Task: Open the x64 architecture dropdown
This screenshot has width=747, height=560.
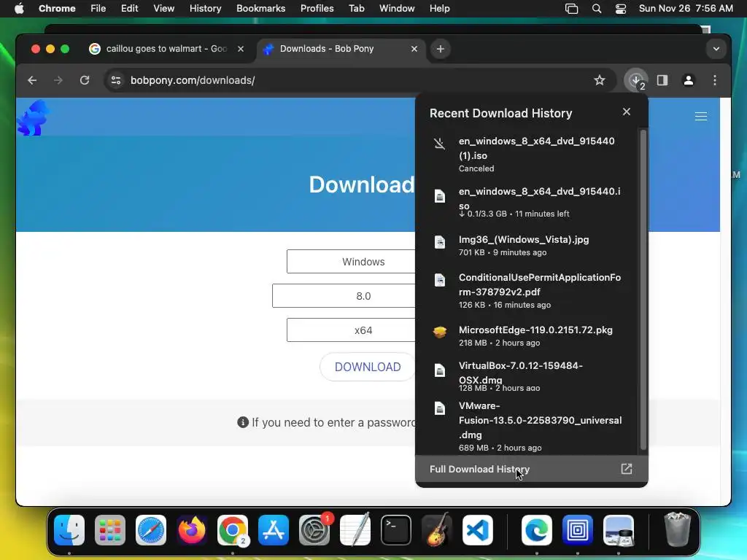Action: [351, 330]
